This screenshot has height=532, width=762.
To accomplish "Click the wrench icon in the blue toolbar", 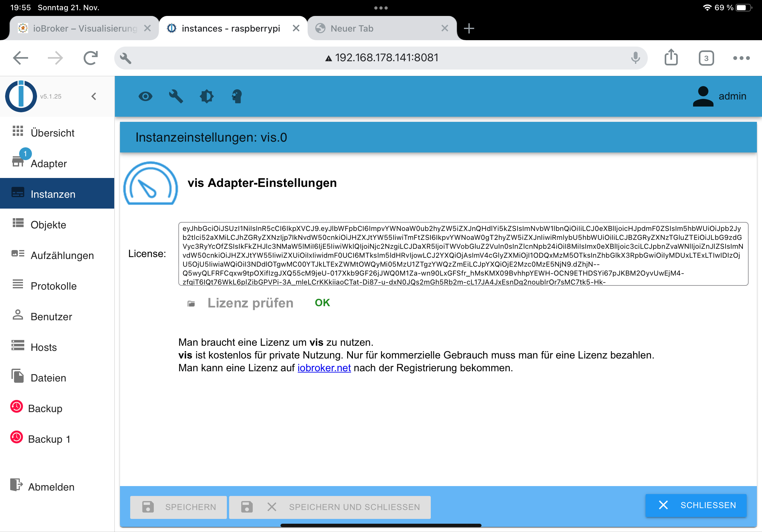I will point(176,97).
